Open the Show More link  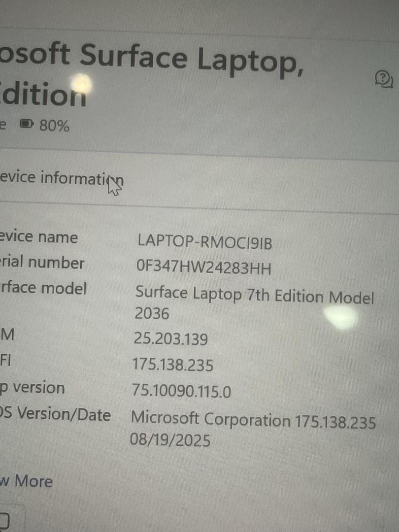click(26, 481)
